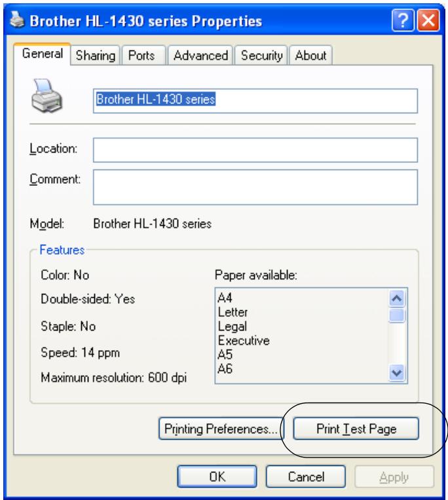Confirm with the OK button
The height and width of the screenshot is (500, 448).
217,476
